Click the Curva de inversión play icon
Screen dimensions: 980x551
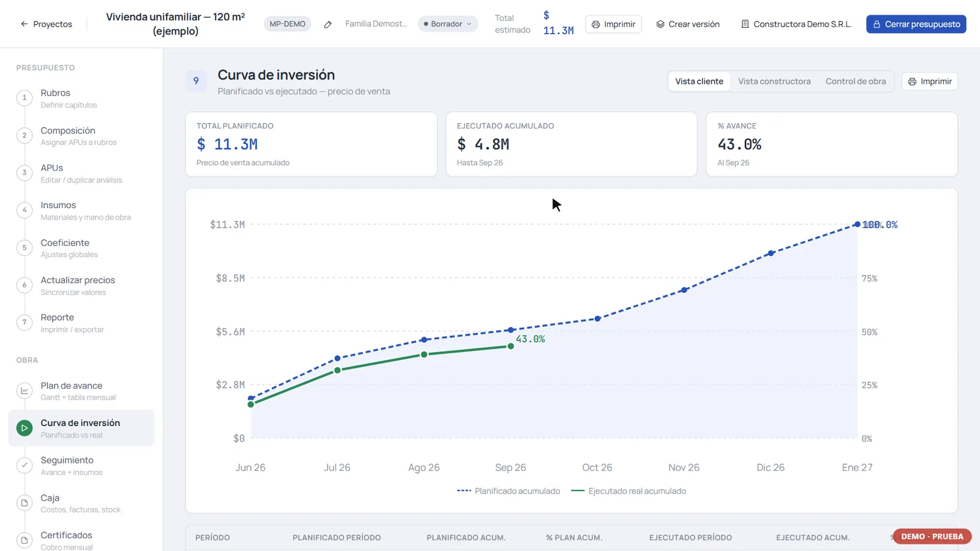click(x=24, y=428)
